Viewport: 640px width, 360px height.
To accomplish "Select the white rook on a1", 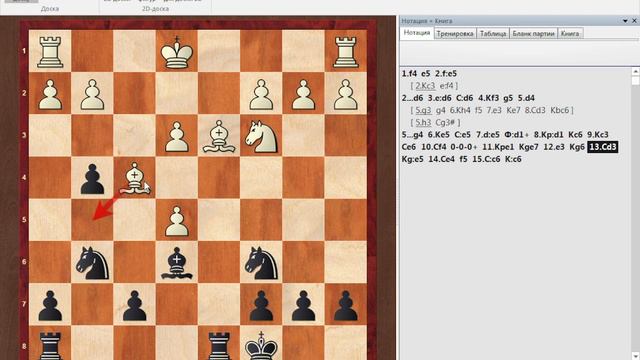I will point(50,52).
